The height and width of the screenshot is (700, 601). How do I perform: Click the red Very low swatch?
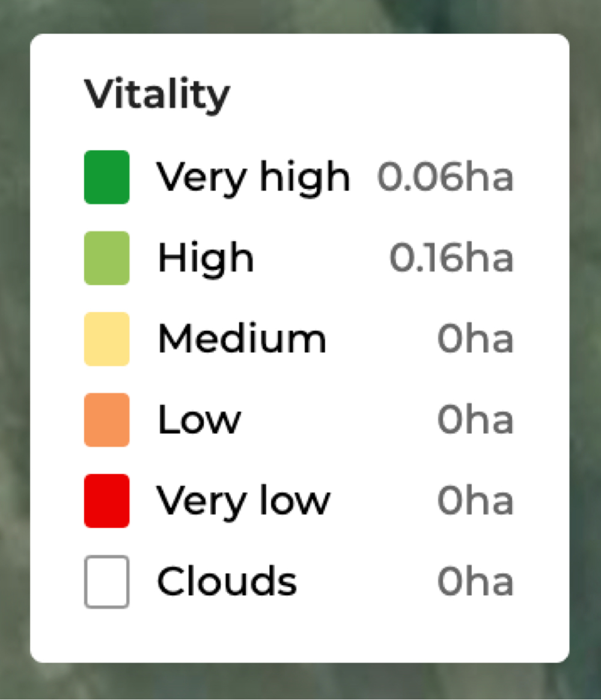pyautogui.click(x=106, y=501)
